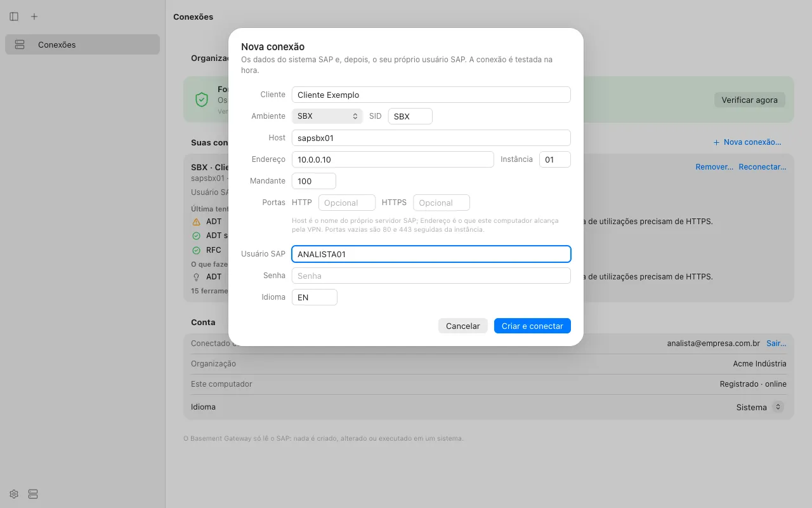Click the Sair link

click(776, 343)
